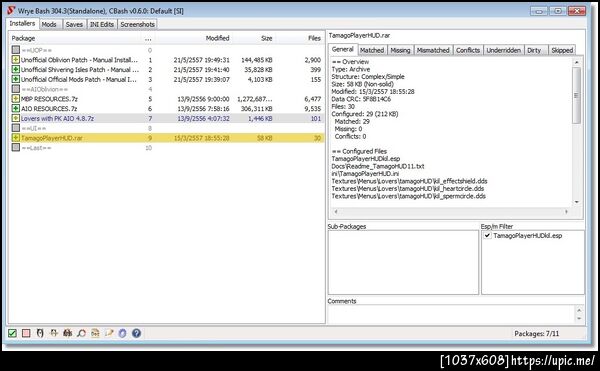Click the '9,535' files cell
Viewport: 600px width, 371px height.
[313, 108]
